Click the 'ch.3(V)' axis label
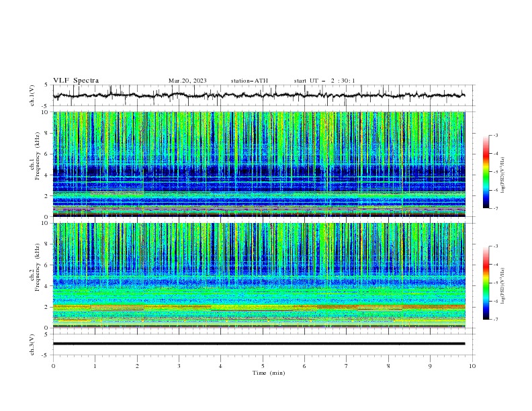 coord(32,345)
